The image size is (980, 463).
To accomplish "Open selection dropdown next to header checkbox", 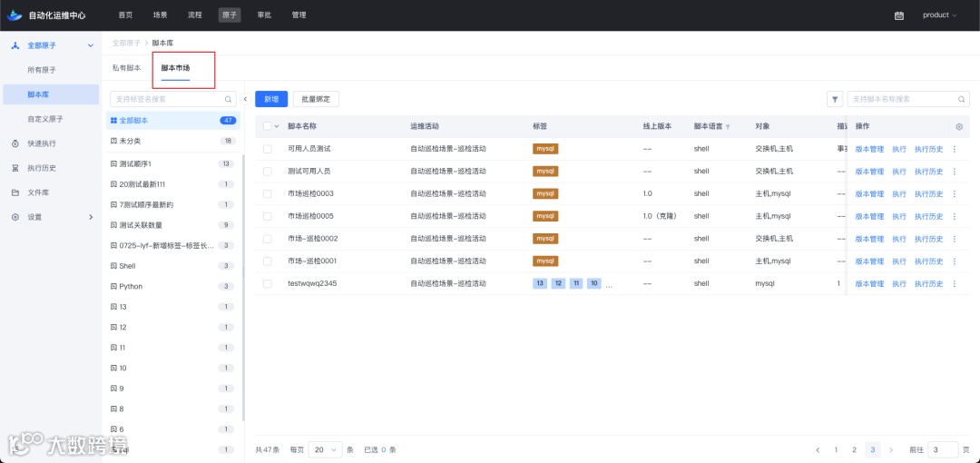I will pyautogui.click(x=277, y=126).
